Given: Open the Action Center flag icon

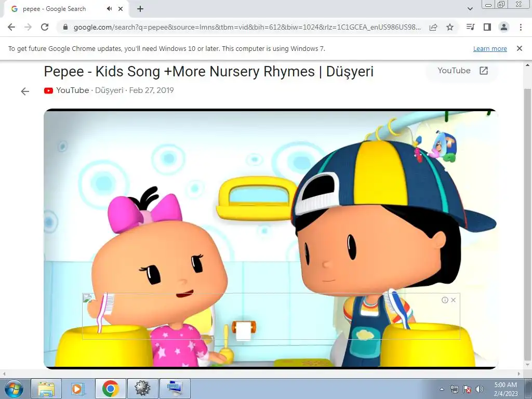Looking at the screenshot, I should point(467,389).
